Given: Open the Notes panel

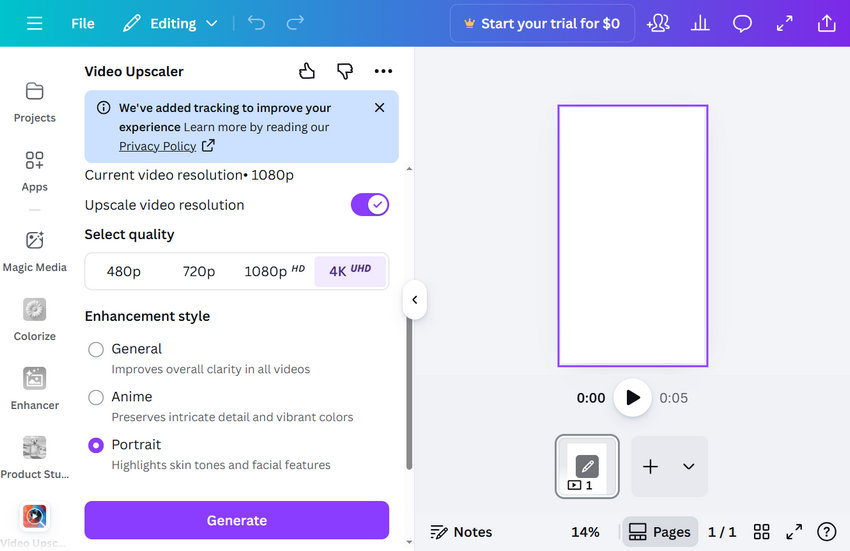Looking at the screenshot, I should [x=461, y=532].
